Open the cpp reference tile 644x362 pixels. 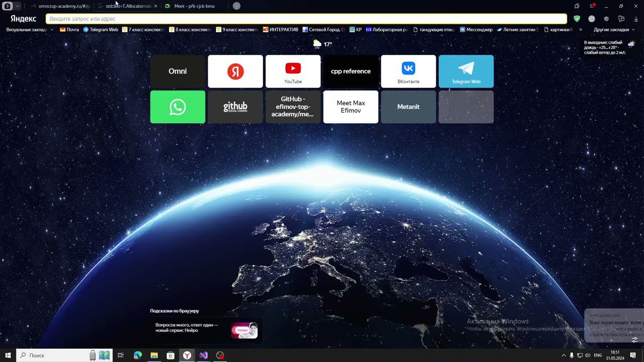(x=351, y=71)
